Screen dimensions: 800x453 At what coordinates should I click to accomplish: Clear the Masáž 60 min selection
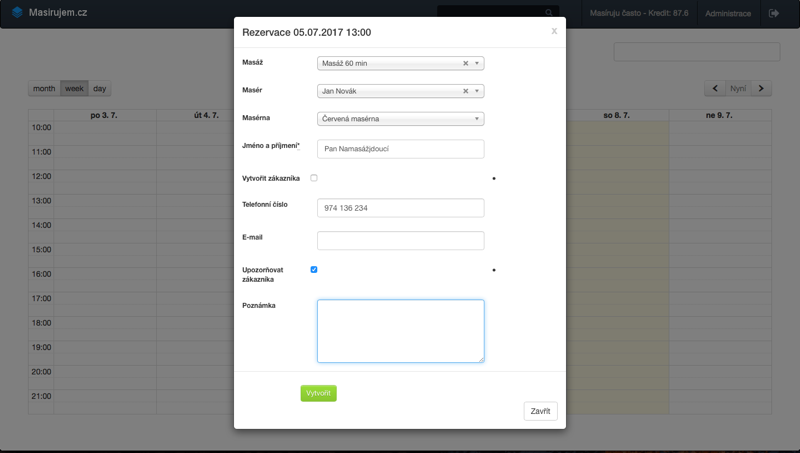(x=465, y=63)
